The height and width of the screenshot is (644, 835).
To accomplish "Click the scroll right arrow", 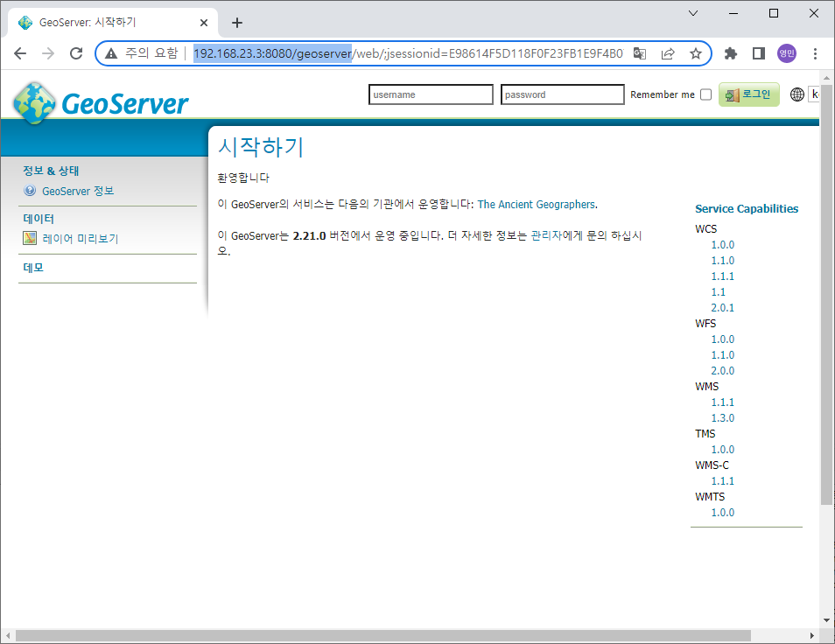I will (x=811, y=635).
